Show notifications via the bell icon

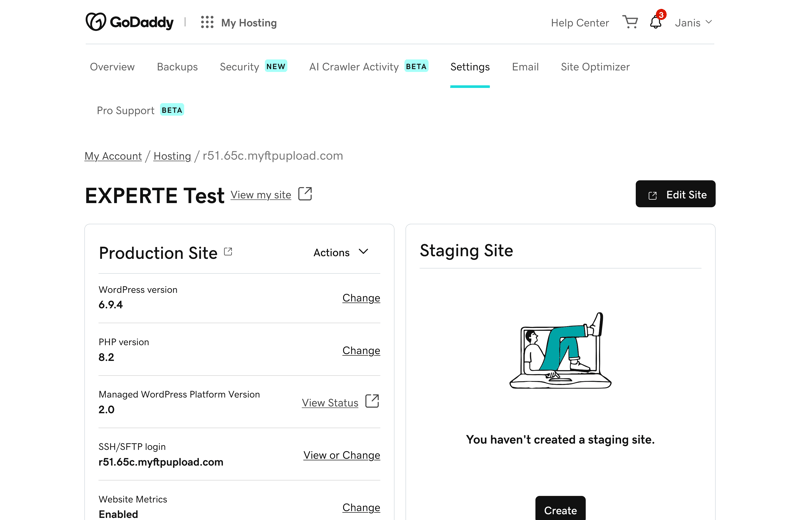click(x=657, y=21)
